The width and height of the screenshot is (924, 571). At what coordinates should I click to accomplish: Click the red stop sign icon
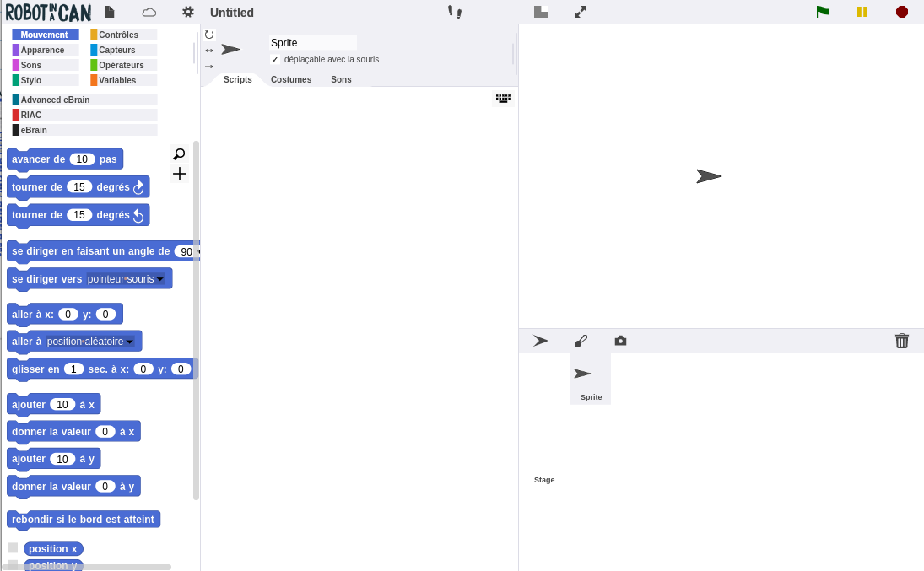pyautogui.click(x=902, y=12)
